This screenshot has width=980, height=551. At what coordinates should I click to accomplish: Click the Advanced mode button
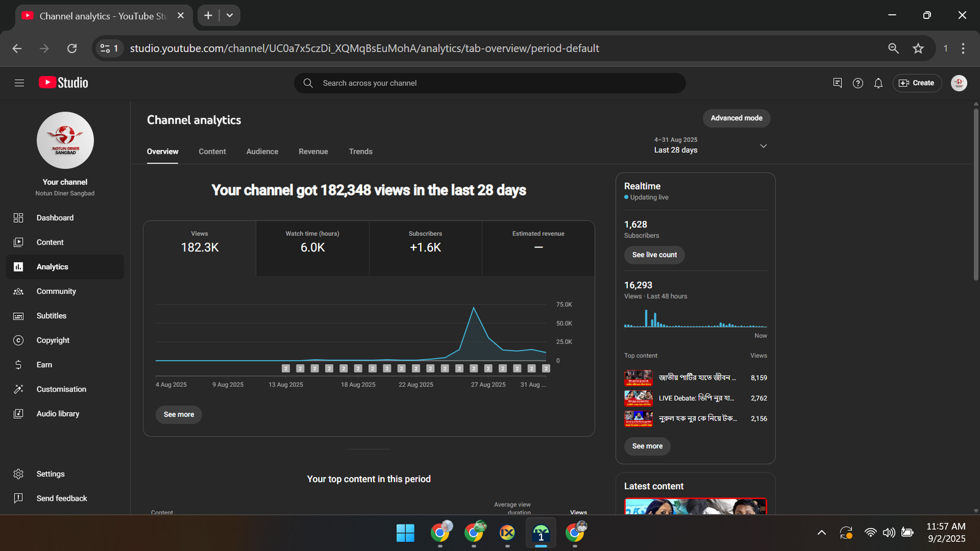(736, 118)
